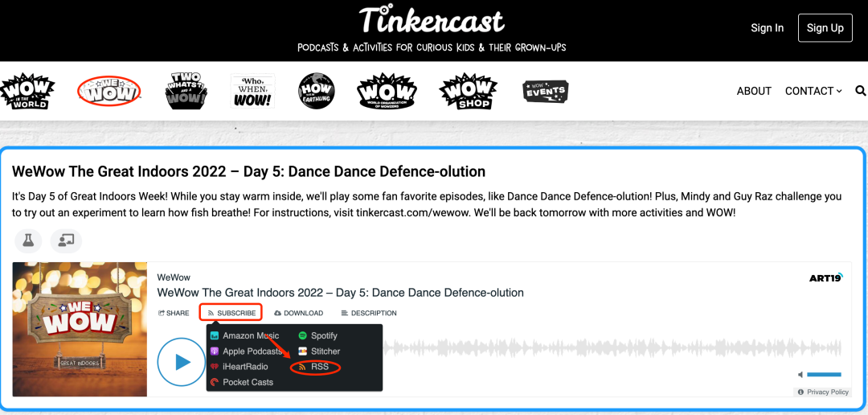The image size is (868, 415).
Task: Open Two Whats and a Wow logo
Action: point(186,91)
